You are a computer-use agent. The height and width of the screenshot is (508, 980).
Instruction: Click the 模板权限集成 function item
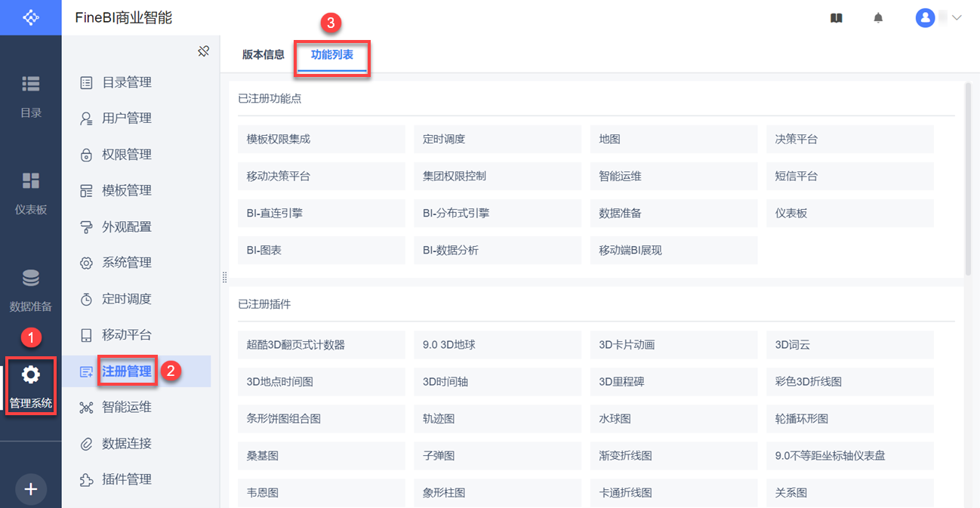click(322, 140)
